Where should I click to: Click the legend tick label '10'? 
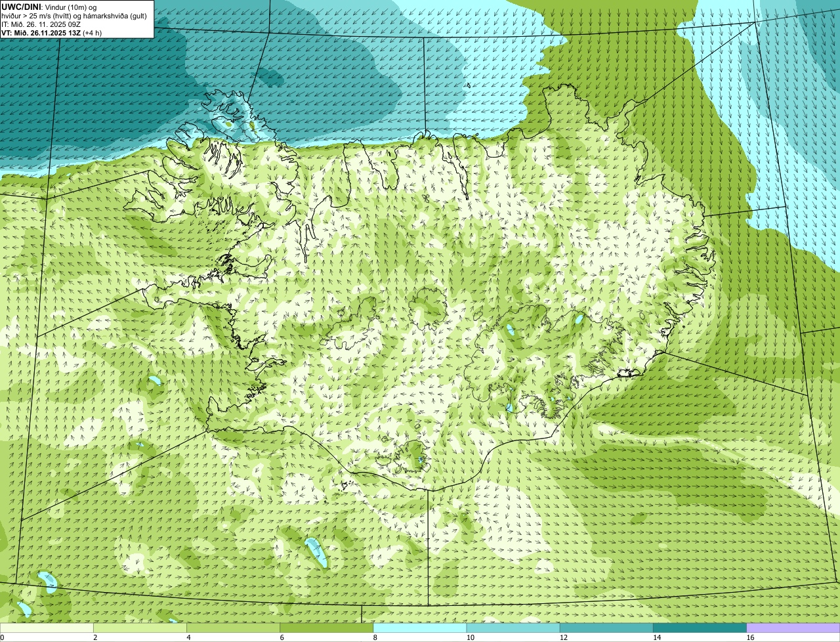coord(470,637)
